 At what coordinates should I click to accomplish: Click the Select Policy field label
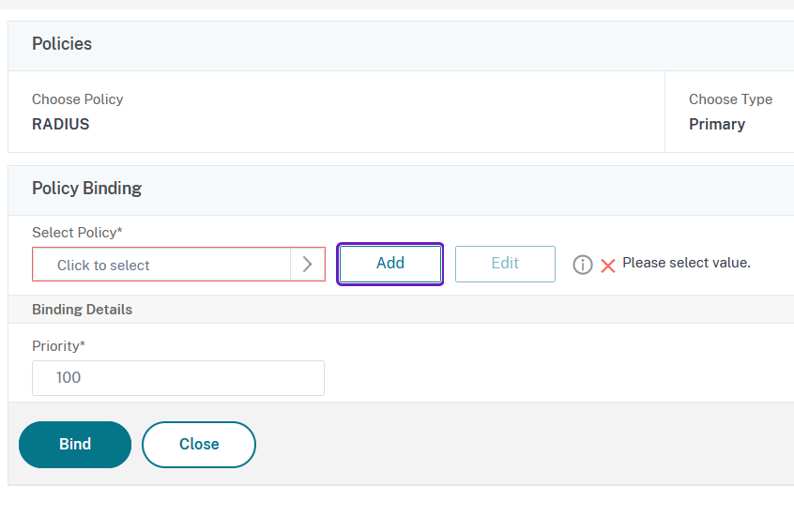click(77, 233)
